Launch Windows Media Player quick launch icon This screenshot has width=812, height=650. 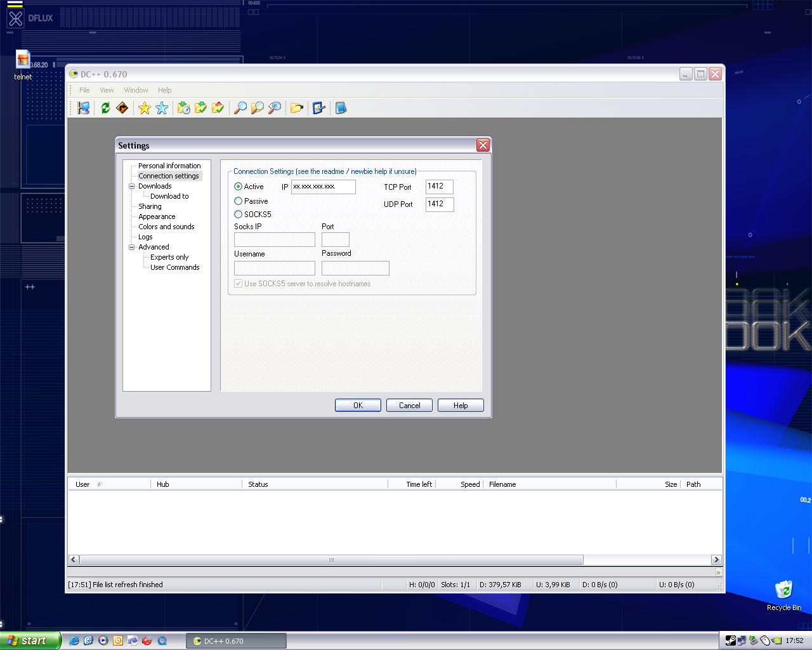103,640
